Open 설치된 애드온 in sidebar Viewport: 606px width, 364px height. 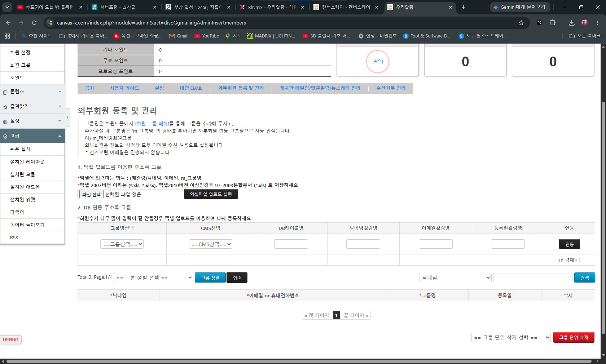[32, 187]
